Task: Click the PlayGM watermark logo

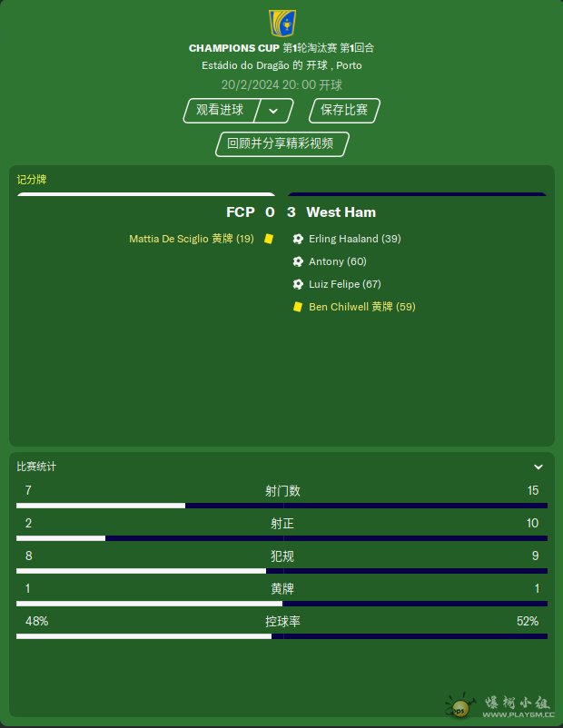Action: [x=499, y=706]
